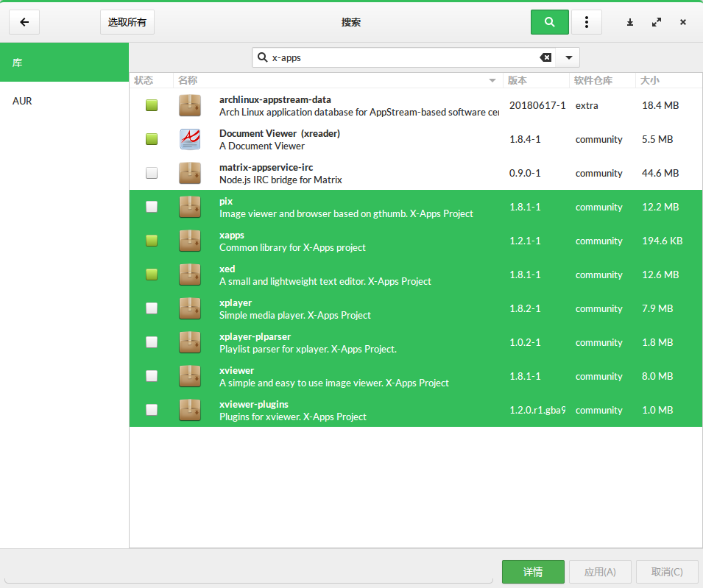
Task: Click the download arrow icon in header
Action: pos(630,22)
